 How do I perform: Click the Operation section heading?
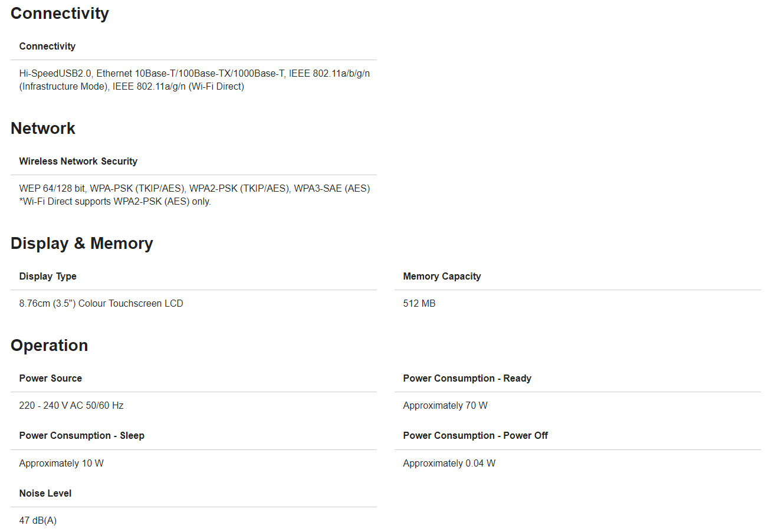49,346
